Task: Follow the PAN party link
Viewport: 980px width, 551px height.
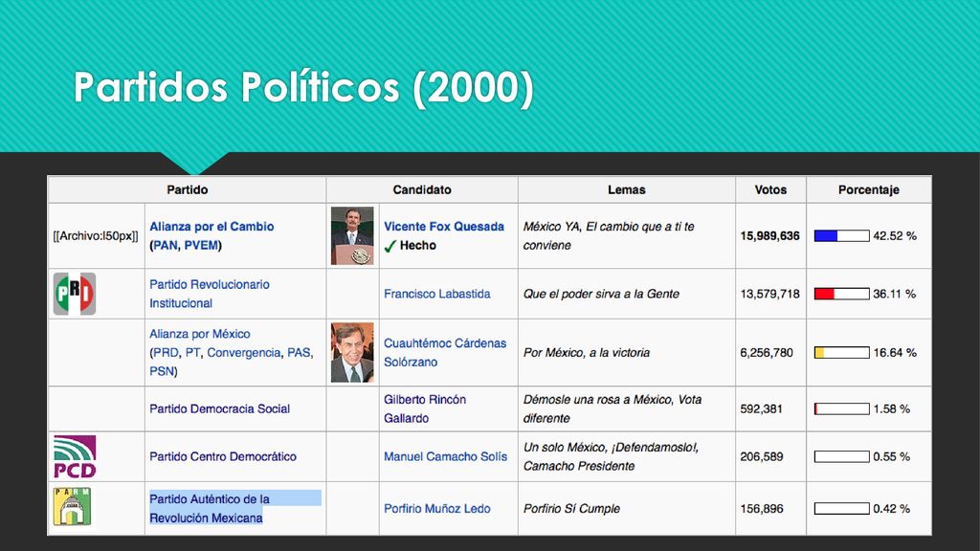Action: point(165,246)
